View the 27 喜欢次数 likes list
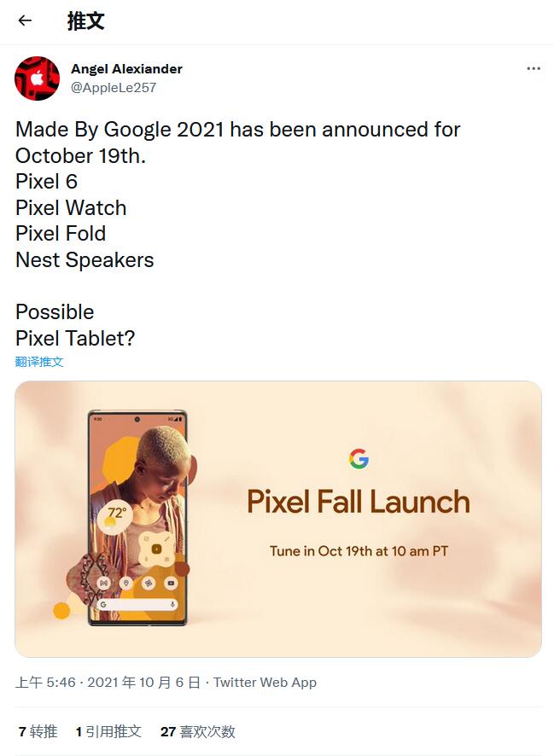The height and width of the screenshot is (756, 554). [x=197, y=731]
